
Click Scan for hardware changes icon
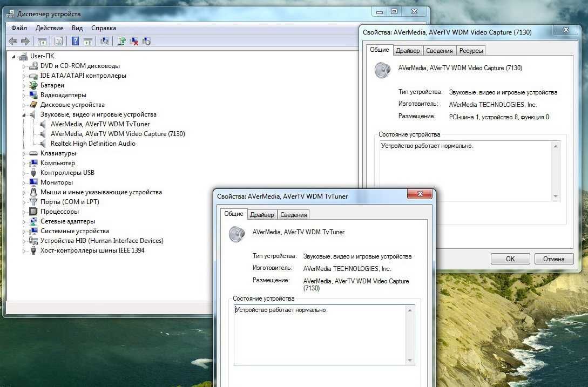pos(105,41)
